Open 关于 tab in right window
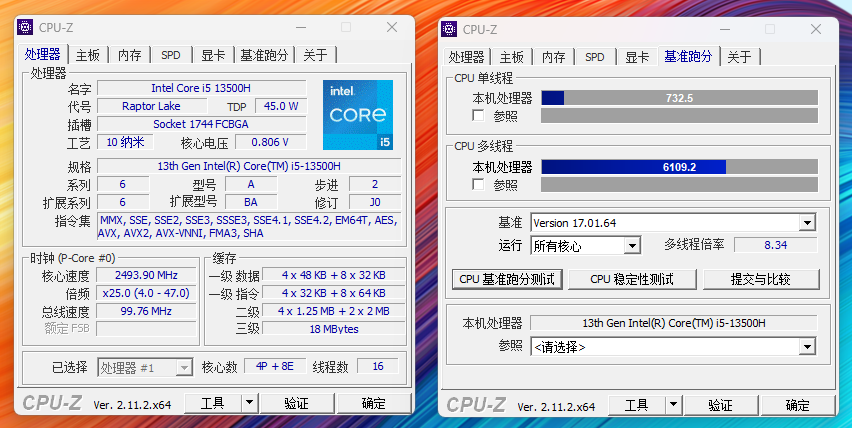 (740, 57)
